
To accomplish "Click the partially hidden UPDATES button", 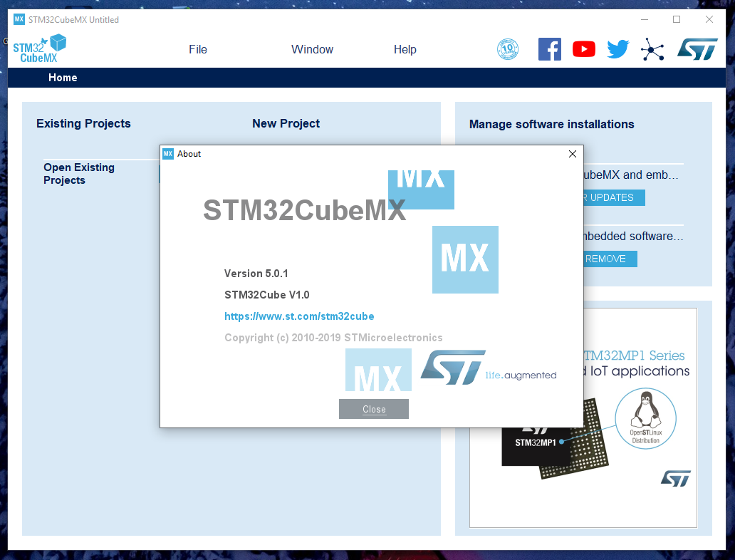I will (614, 197).
